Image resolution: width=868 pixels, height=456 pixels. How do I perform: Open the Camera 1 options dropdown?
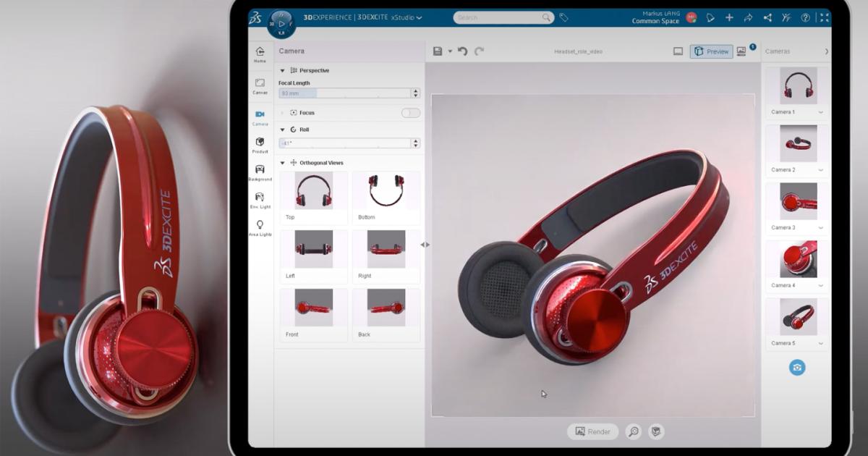[821, 112]
